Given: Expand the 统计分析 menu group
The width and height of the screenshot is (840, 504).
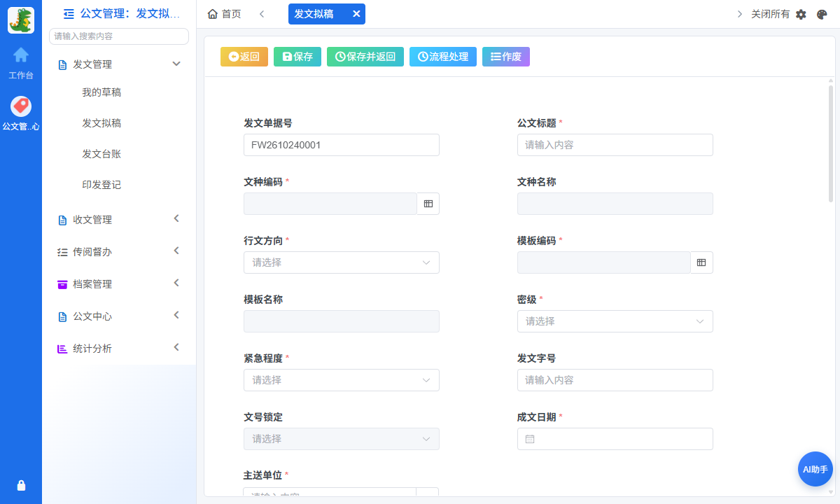Looking at the screenshot, I should 176,347.
